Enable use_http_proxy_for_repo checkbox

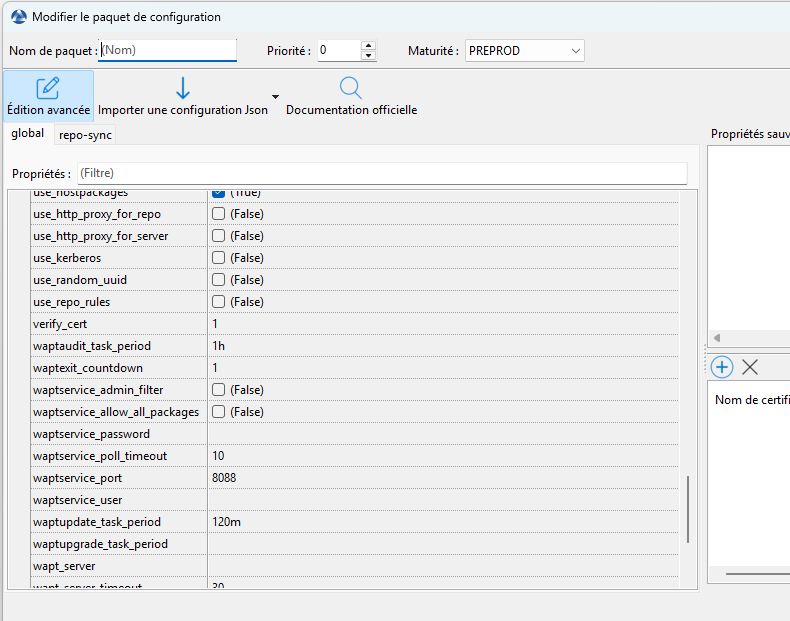pos(218,214)
